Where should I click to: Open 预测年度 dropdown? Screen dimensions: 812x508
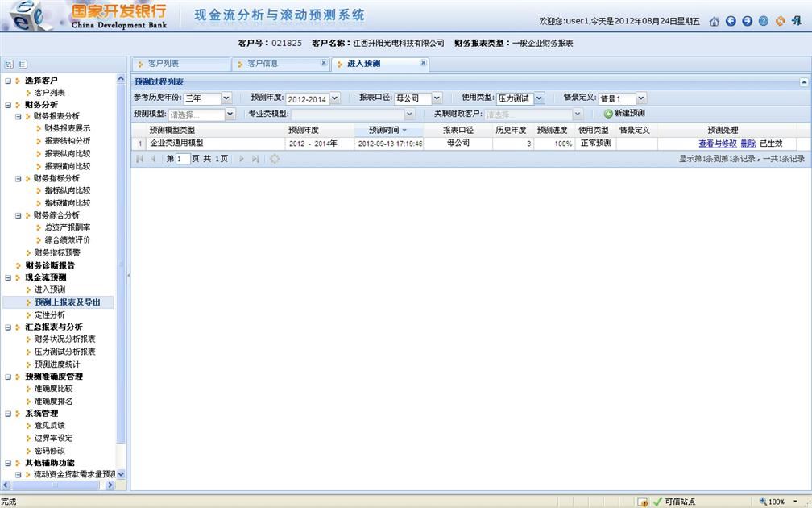tap(334, 98)
